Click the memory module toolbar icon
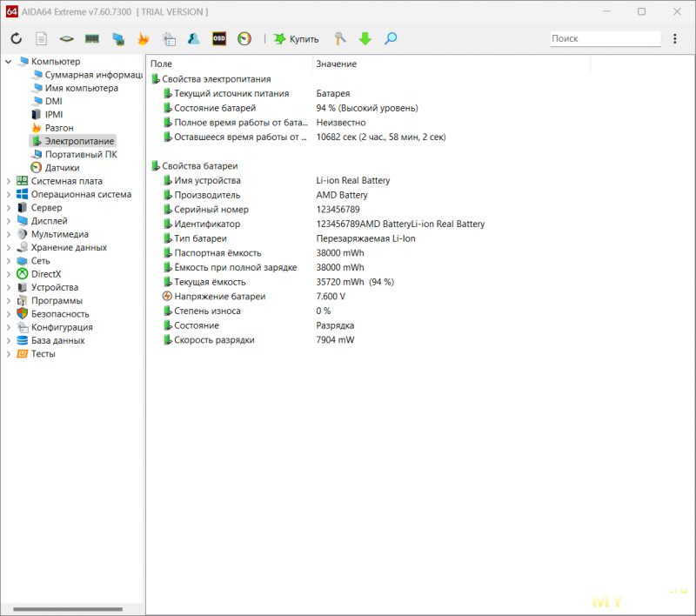 pyautogui.click(x=92, y=38)
